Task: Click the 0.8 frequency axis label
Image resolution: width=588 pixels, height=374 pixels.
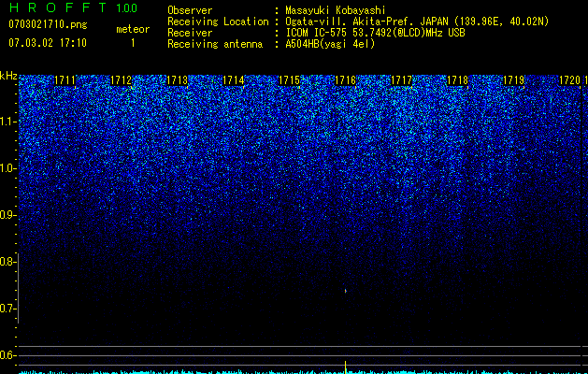Action: [7, 262]
